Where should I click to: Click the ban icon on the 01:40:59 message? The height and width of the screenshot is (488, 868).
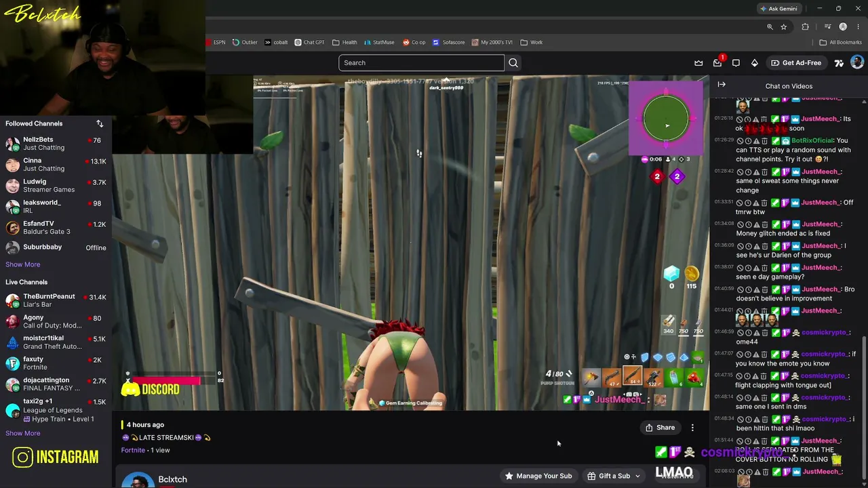(740, 289)
